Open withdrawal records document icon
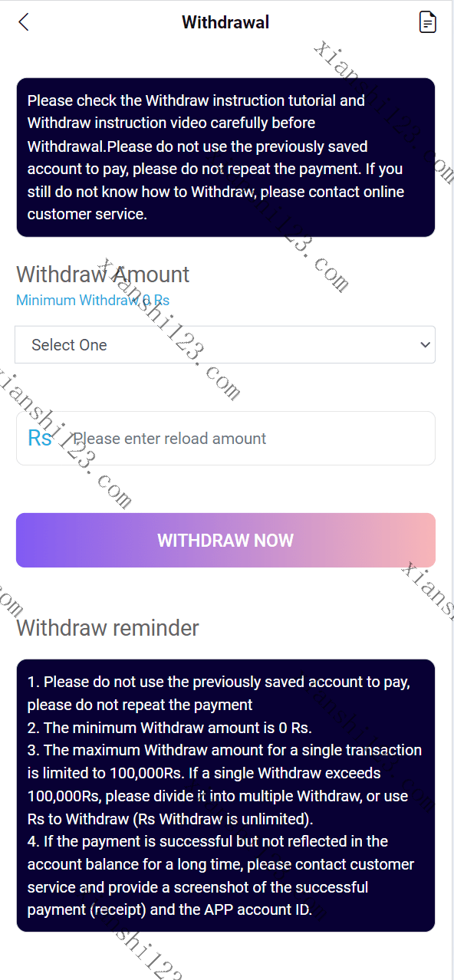 click(x=428, y=22)
